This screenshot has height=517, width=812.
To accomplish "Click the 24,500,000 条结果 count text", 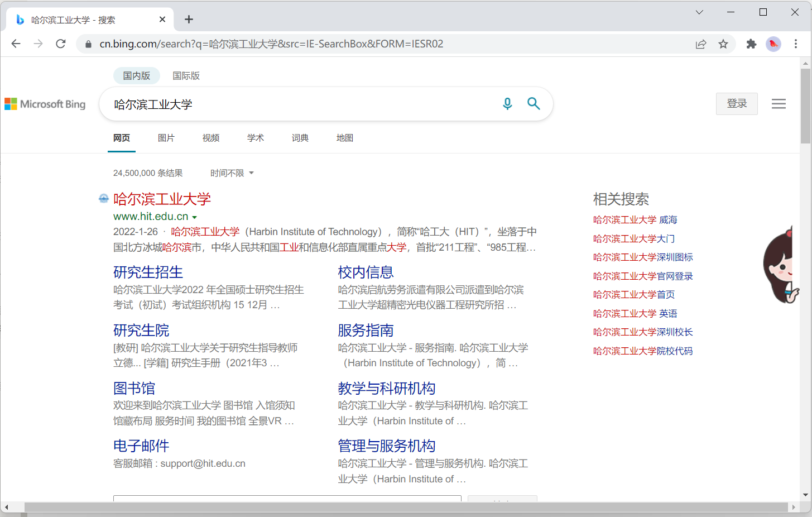I will (x=148, y=173).
